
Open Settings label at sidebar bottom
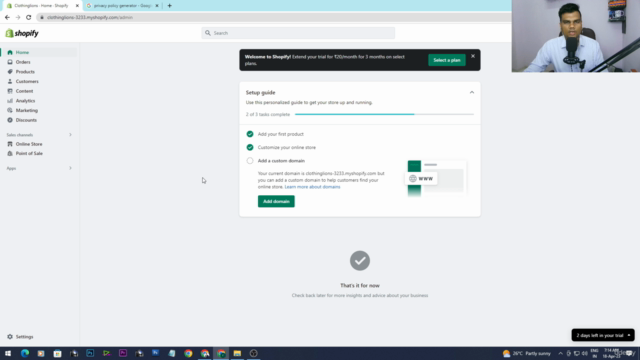point(24,337)
